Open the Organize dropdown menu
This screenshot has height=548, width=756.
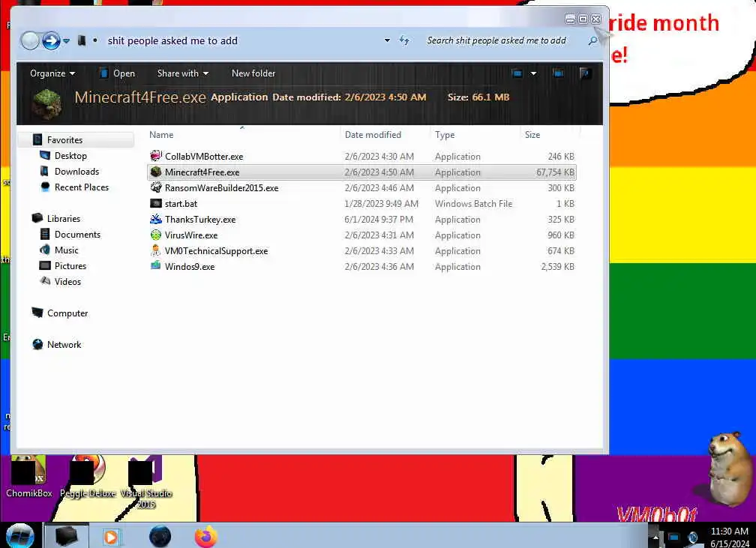pyautogui.click(x=52, y=73)
